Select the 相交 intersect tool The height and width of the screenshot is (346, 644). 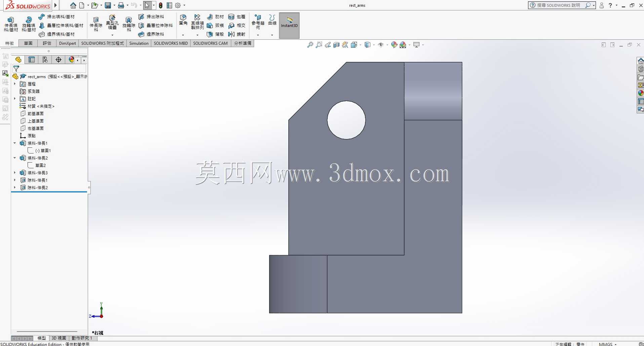point(237,26)
